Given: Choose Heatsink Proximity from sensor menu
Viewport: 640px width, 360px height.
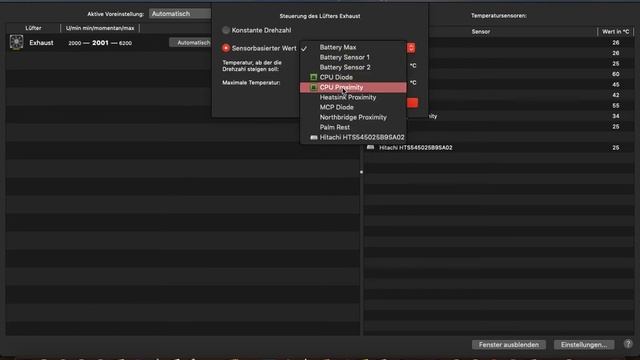Looking at the screenshot, I should coord(353,97).
